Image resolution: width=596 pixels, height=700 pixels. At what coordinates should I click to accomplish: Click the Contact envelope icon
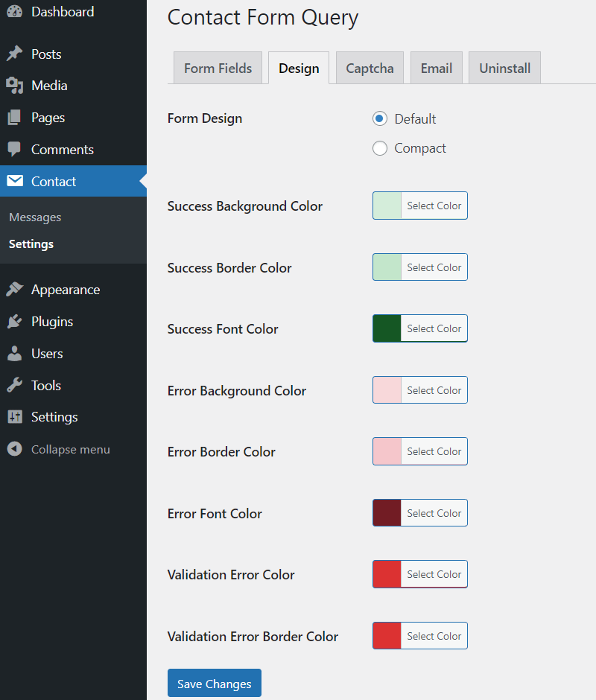(15, 181)
